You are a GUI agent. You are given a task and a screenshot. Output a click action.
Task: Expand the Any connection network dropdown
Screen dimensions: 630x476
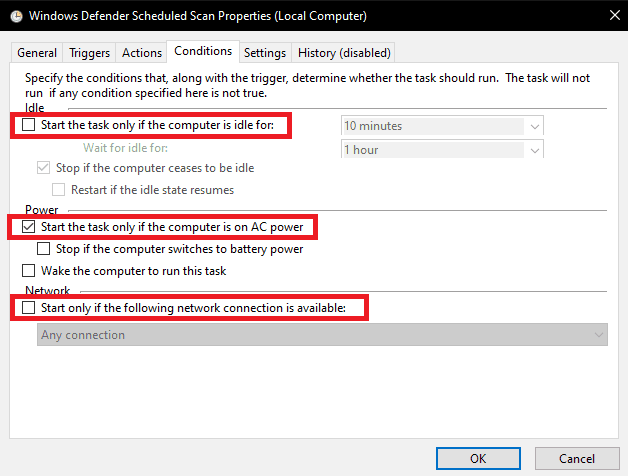[x=322, y=335]
